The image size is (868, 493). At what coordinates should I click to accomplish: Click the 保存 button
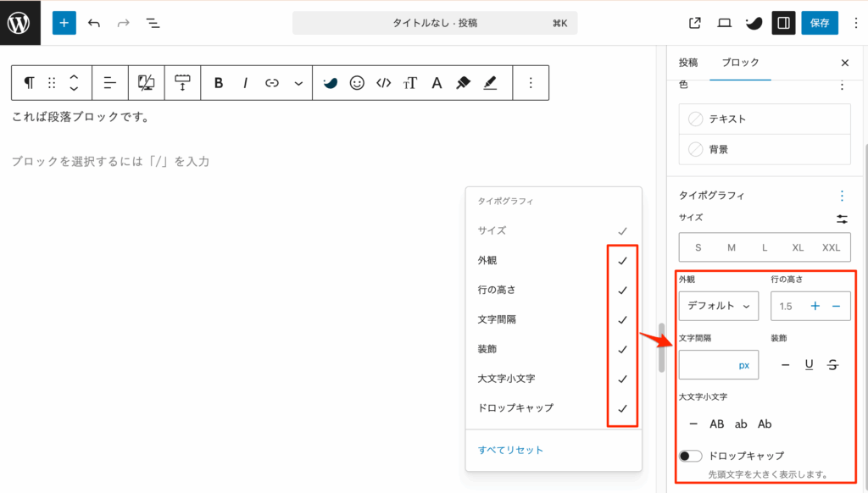point(819,22)
